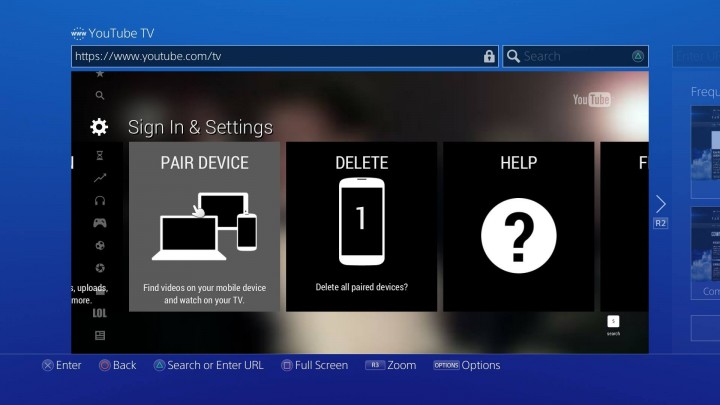Select the headphones music icon
The height and width of the screenshot is (405, 720).
click(99, 201)
